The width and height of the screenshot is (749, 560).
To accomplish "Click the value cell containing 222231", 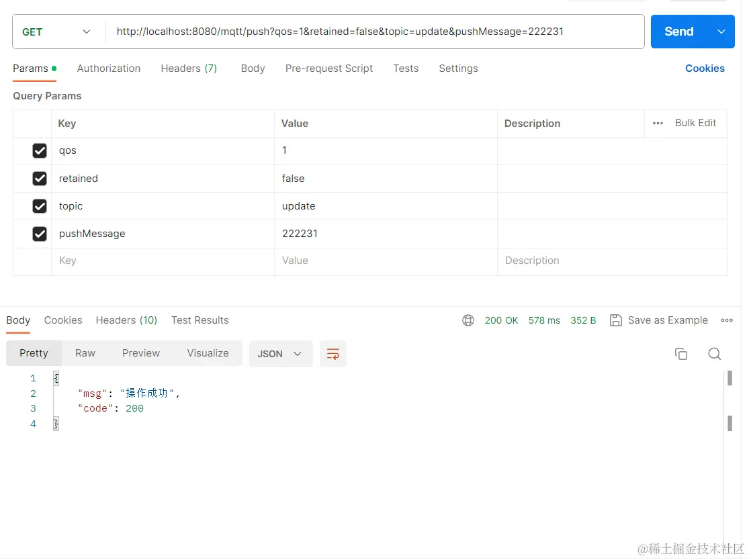I will click(x=386, y=234).
